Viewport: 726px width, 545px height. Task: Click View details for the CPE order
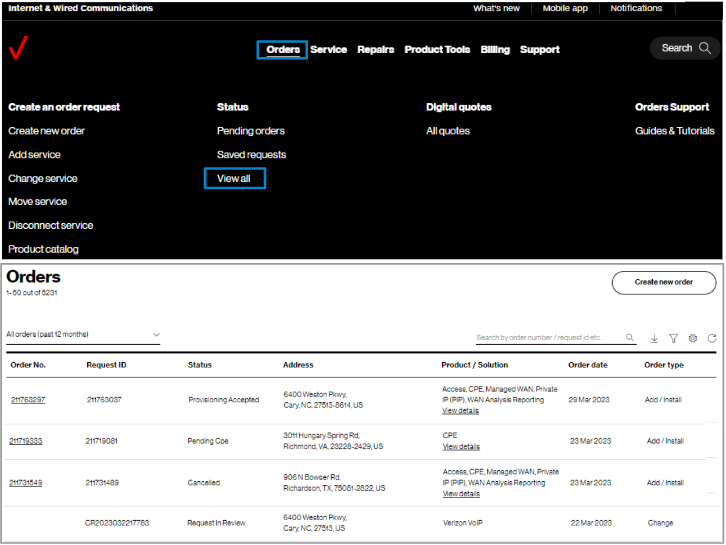461,446
